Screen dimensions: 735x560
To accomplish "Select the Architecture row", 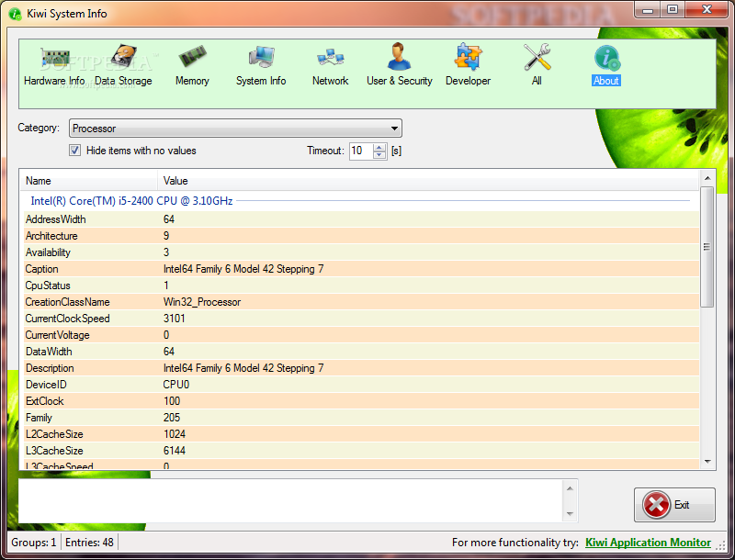I will tap(361, 236).
